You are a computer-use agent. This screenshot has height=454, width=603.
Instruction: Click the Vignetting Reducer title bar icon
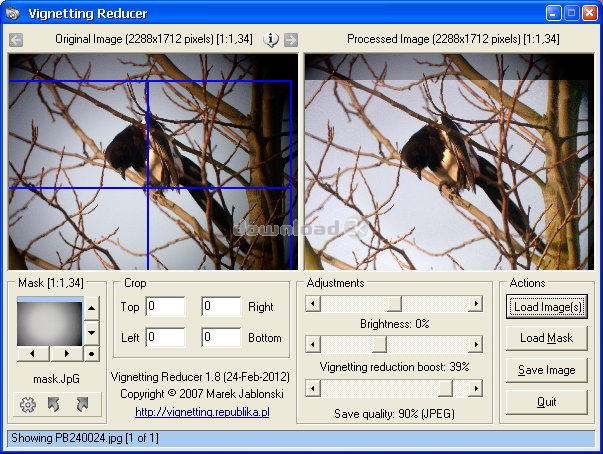13,13
